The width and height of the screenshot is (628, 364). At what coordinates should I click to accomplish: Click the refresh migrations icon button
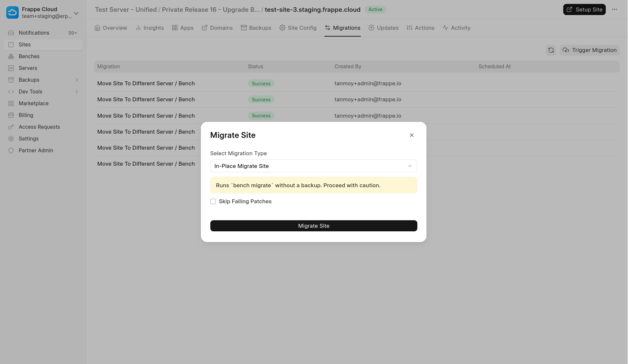pos(551,50)
